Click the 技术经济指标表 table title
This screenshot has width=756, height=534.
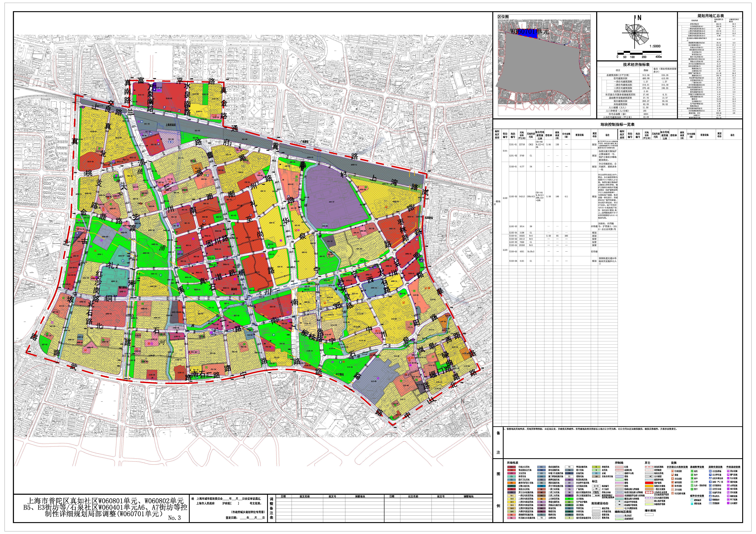pyautogui.click(x=636, y=64)
